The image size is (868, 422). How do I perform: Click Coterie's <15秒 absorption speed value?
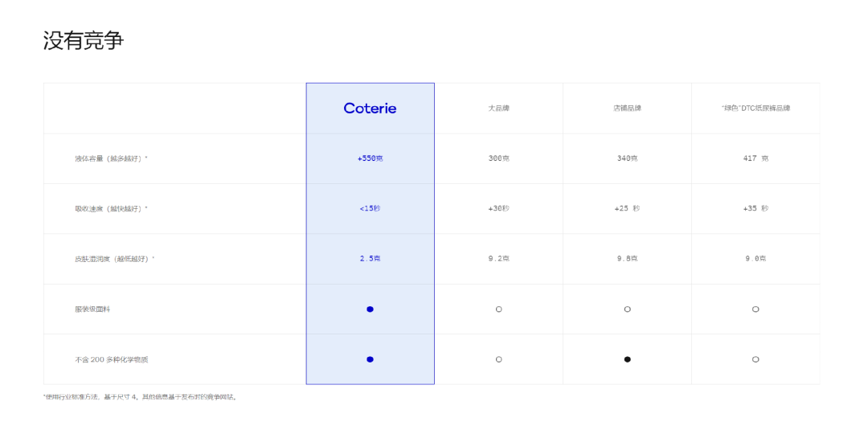tap(370, 209)
